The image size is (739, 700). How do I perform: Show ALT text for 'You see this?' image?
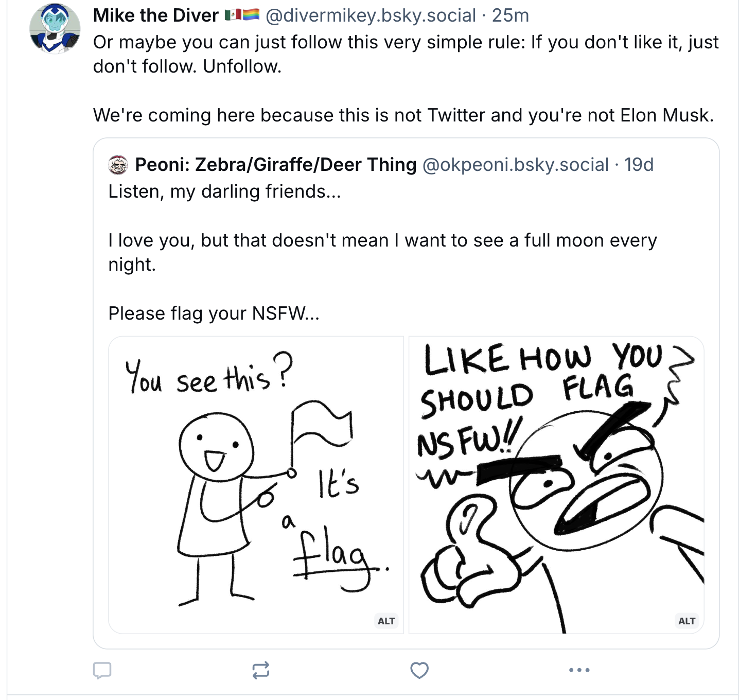coord(386,621)
